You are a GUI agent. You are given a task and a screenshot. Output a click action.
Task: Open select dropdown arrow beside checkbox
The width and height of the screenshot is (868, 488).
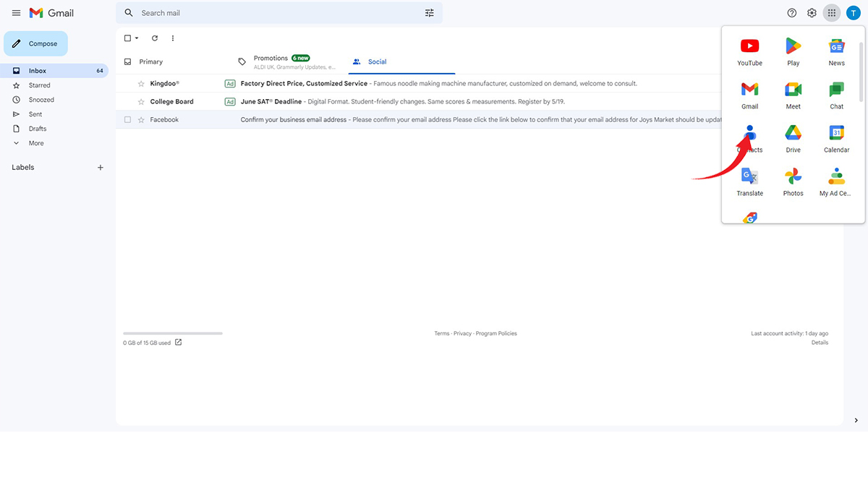coord(137,38)
